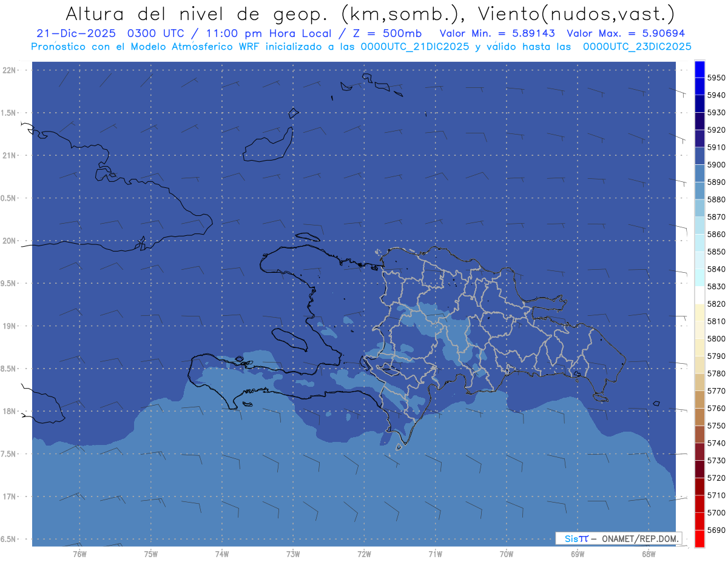The image size is (728, 562).
Task: Click the legend value '5940'
Action: click(716, 95)
